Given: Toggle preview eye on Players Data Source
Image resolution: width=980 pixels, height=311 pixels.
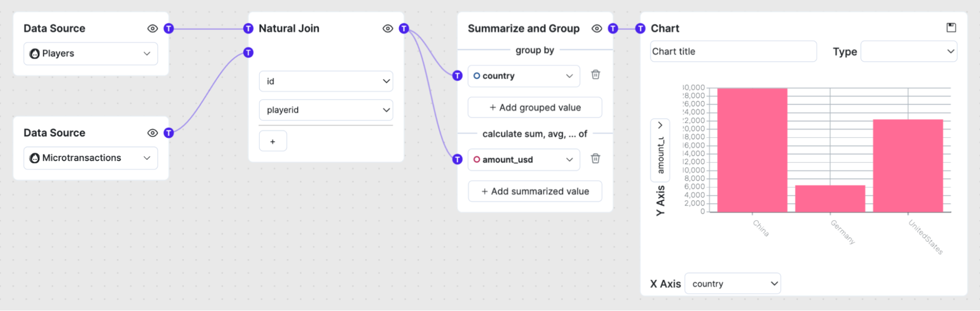Looking at the screenshot, I should tap(152, 28).
